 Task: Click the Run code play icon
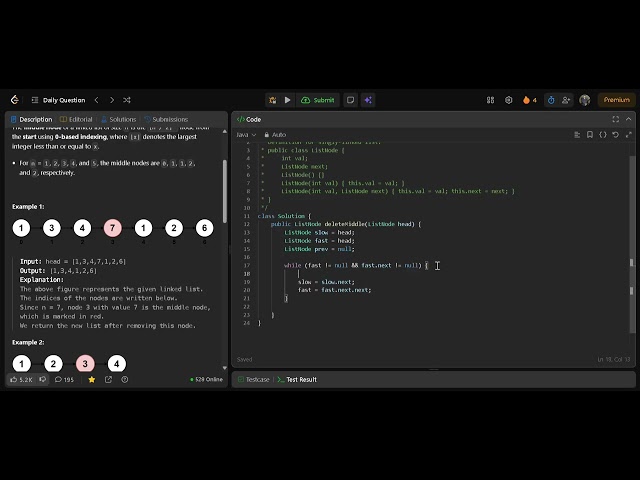(287, 100)
